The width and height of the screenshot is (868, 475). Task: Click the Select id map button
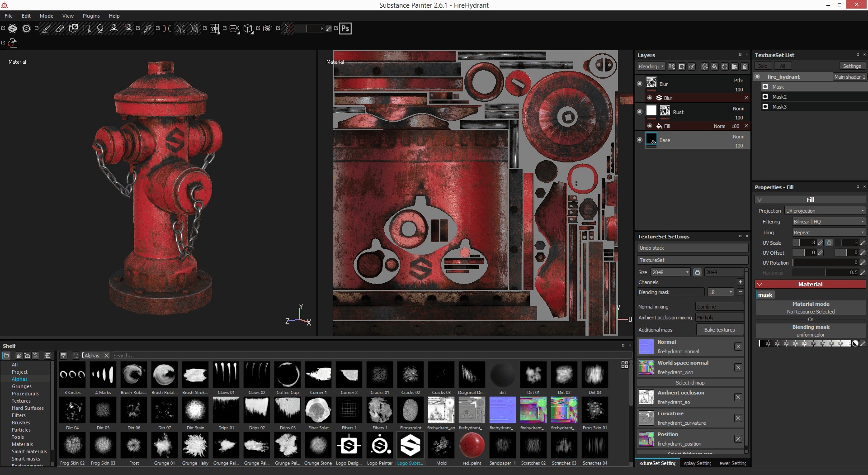[690, 383]
